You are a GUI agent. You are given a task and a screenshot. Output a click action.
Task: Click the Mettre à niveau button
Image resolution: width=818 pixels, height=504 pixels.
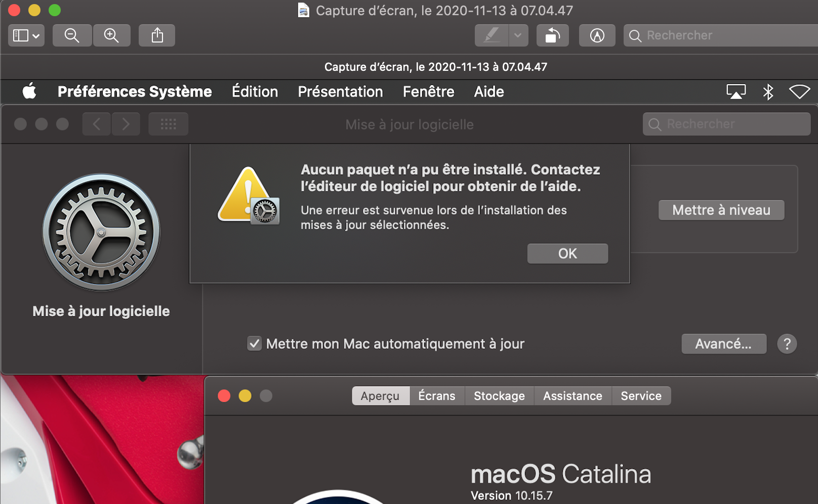click(721, 210)
